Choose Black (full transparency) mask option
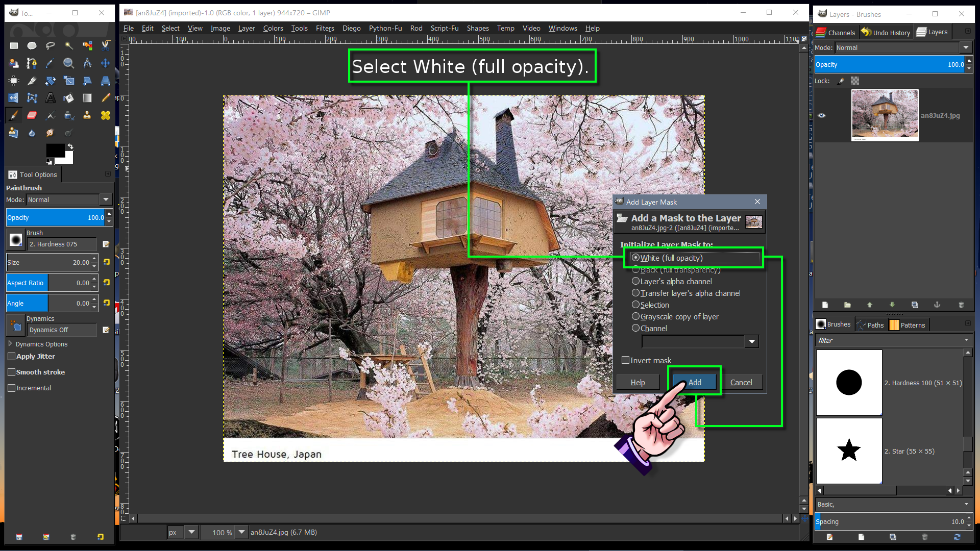980x551 pixels. point(676,270)
